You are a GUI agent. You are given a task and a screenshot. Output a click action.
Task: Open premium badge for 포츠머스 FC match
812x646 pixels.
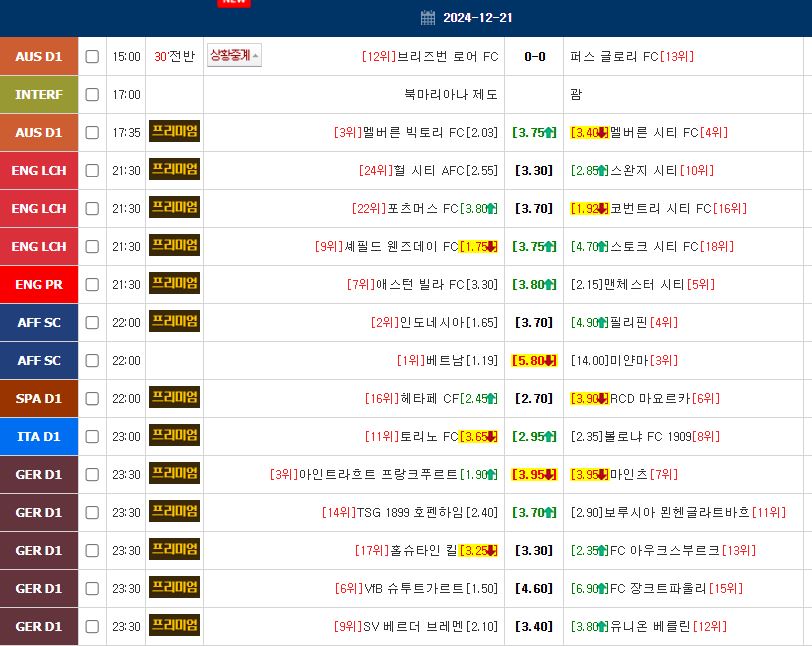pos(175,207)
